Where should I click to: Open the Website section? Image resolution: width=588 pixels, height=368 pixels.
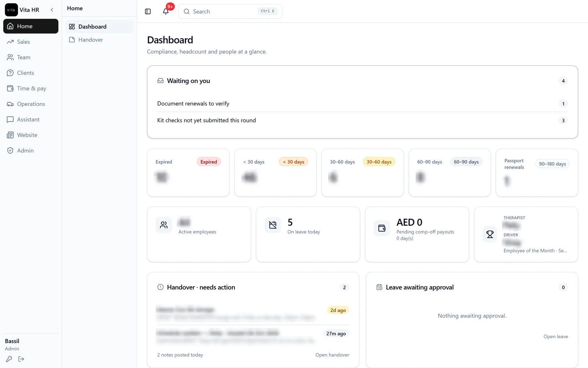(x=31, y=135)
